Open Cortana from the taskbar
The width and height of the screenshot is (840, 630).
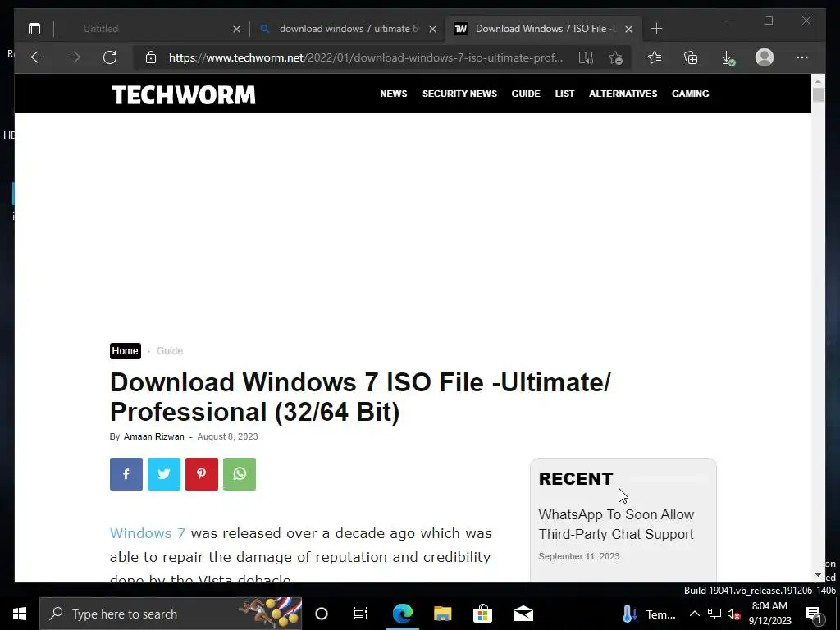click(322, 614)
